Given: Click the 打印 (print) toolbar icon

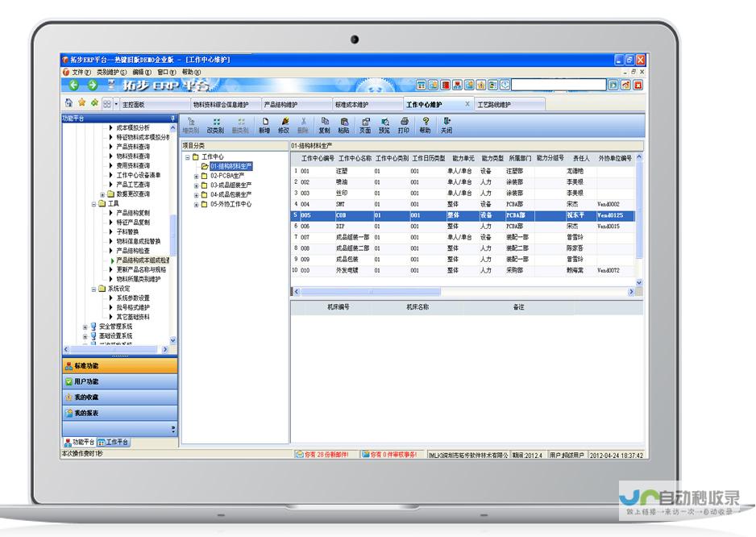Looking at the screenshot, I should 404,126.
